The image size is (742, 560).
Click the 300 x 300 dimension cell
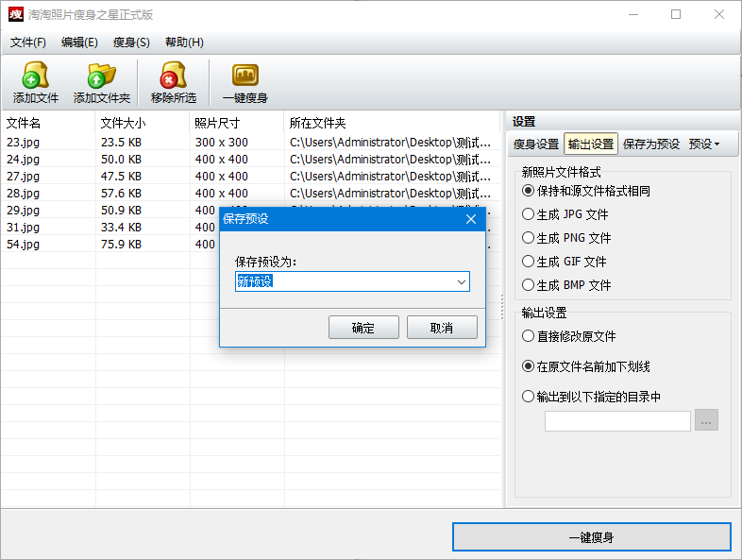(222, 142)
